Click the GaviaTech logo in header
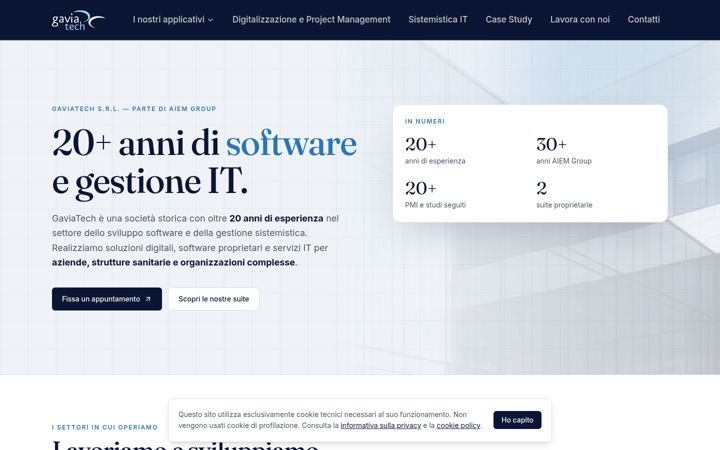 click(x=78, y=20)
